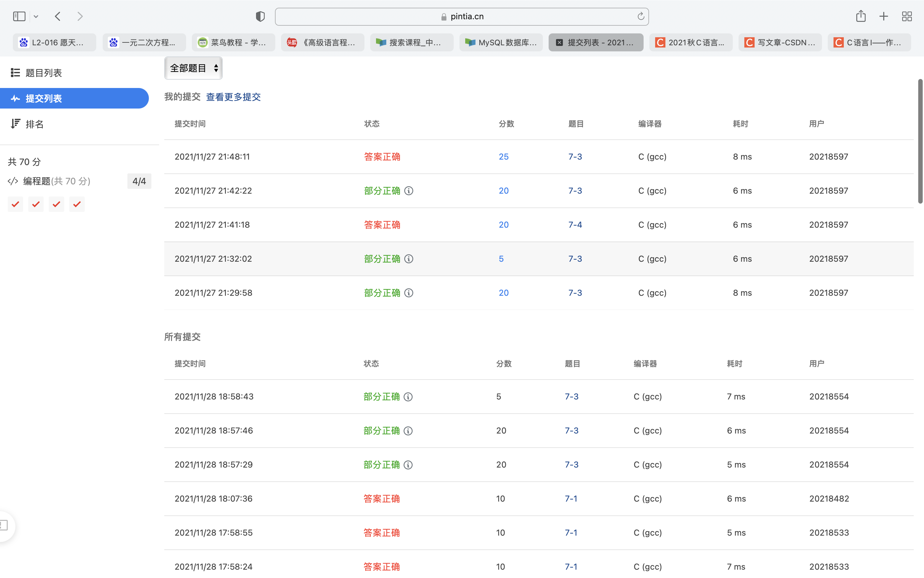Switch to the 菜鸟教程 tab

(233, 42)
